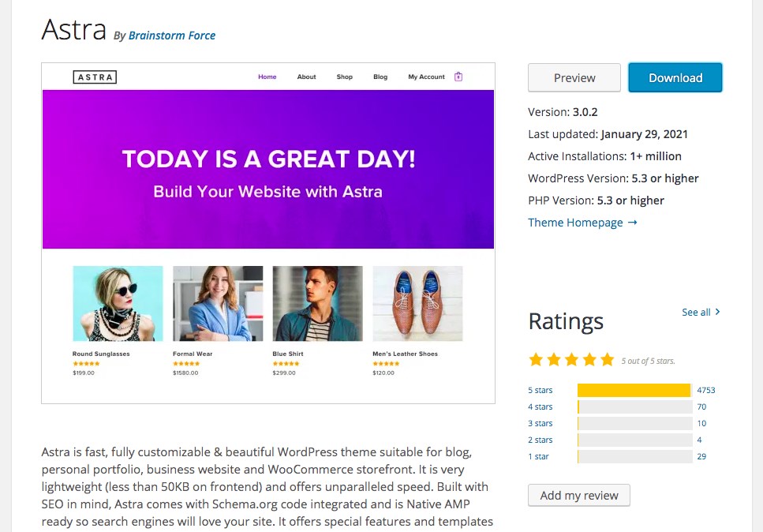Select About in the preview navigation

coord(307,77)
